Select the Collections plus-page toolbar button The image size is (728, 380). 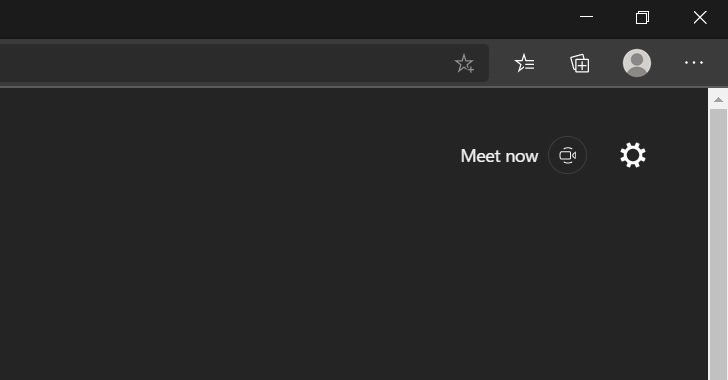[580, 63]
